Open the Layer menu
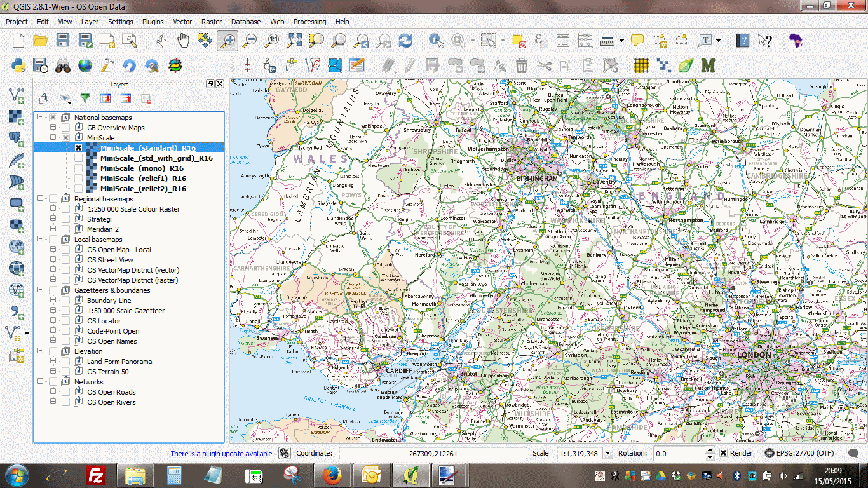 tap(90, 22)
